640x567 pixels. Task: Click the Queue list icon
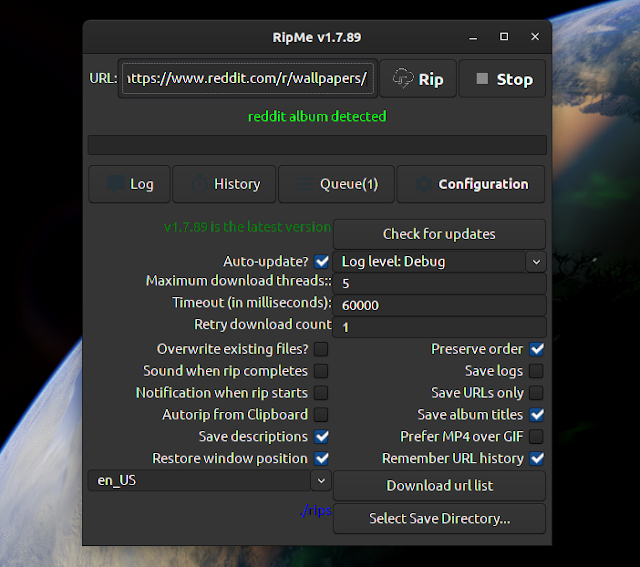point(304,184)
